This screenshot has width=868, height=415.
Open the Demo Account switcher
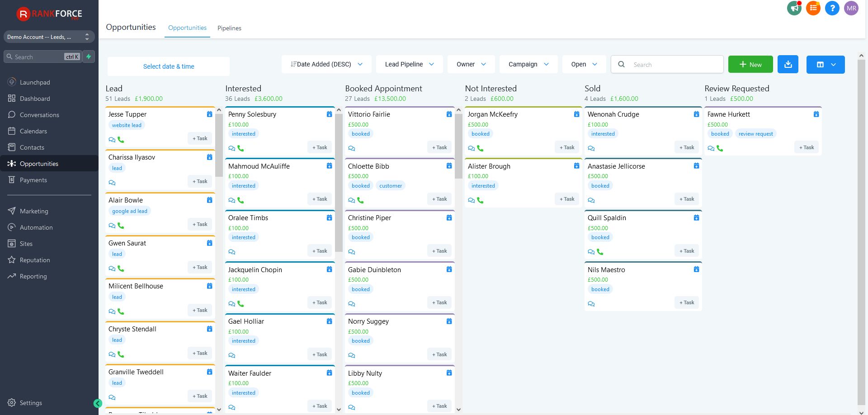point(49,37)
